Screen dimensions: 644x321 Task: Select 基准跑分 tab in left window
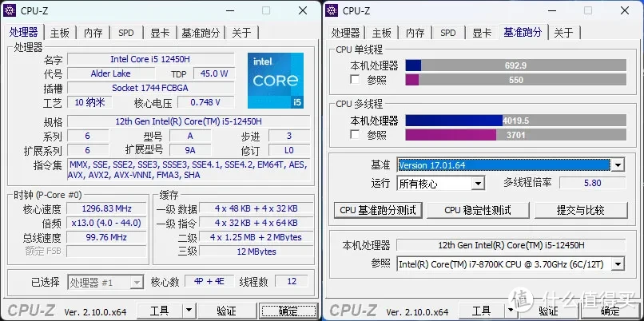pyautogui.click(x=201, y=33)
